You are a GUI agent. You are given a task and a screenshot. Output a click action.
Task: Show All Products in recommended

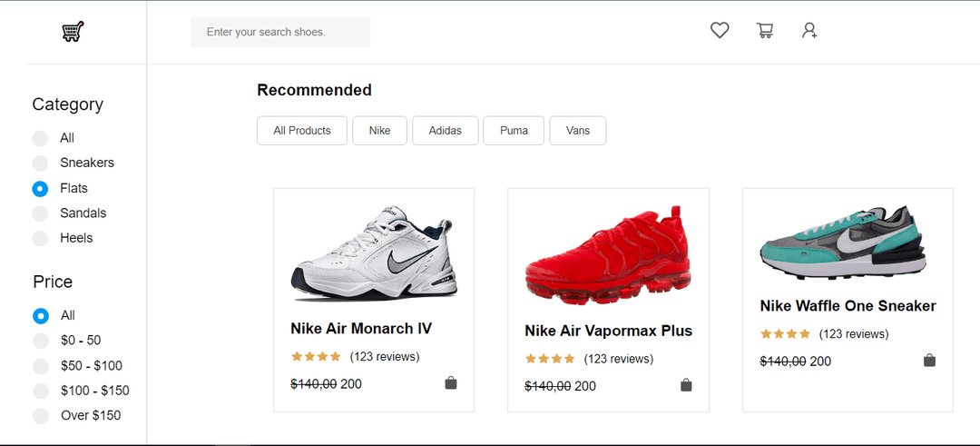click(302, 131)
